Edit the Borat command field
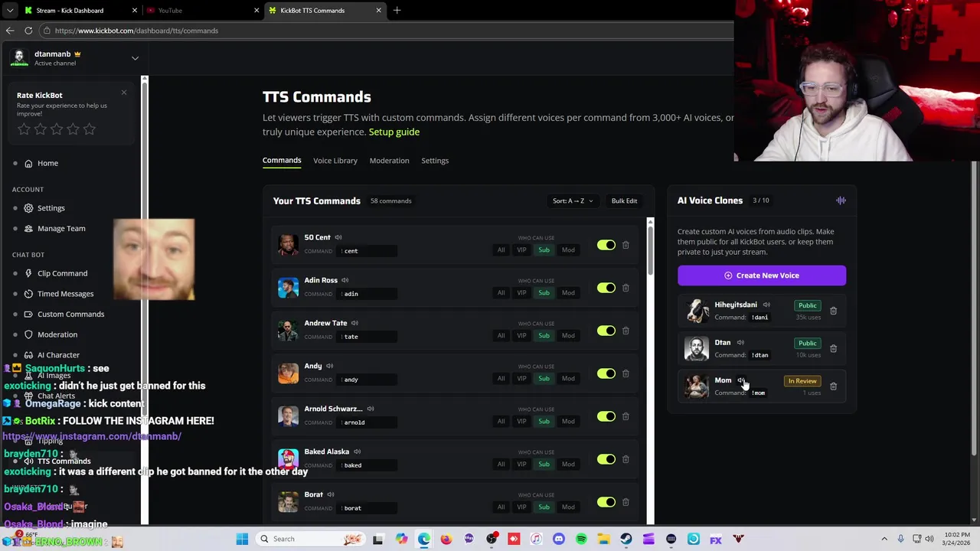The width and height of the screenshot is (980, 551). pyautogui.click(x=367, y=508)
